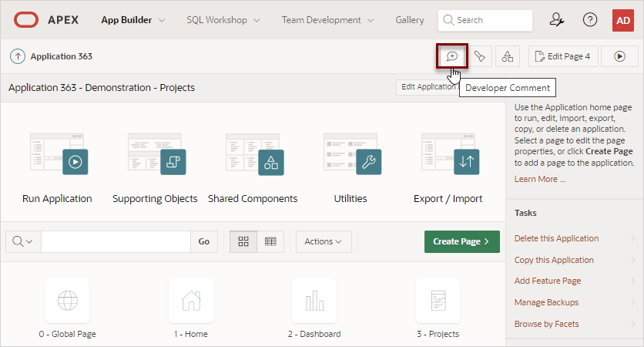Open the 3 - Projects page icon
The width and height of the screenshot is (644, 347).
438,301
